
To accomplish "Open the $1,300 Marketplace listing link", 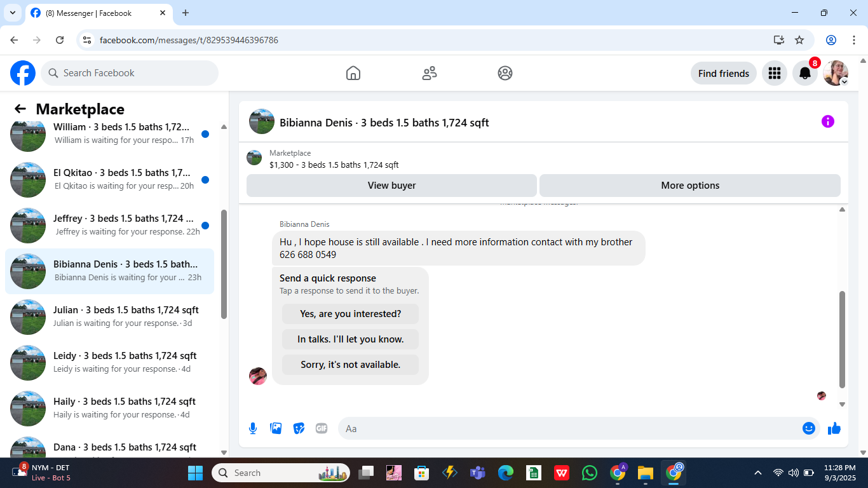I will (334, 165).
